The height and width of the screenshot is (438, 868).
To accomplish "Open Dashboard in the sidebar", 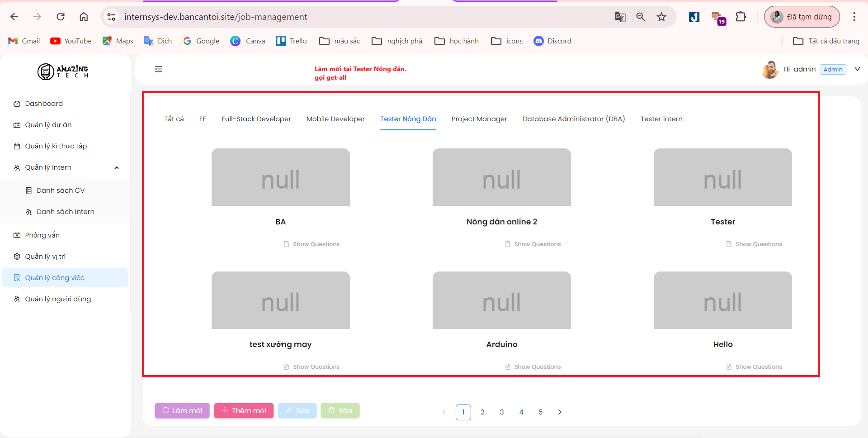I will (44, 104).
